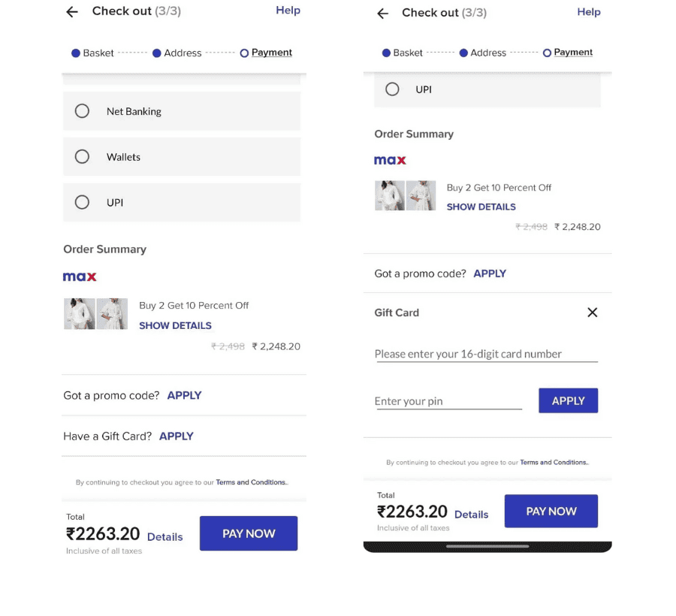Select the Net Banking radio button
The height and width of the screenshot is (616, 676).
click(x=82, y=110)
